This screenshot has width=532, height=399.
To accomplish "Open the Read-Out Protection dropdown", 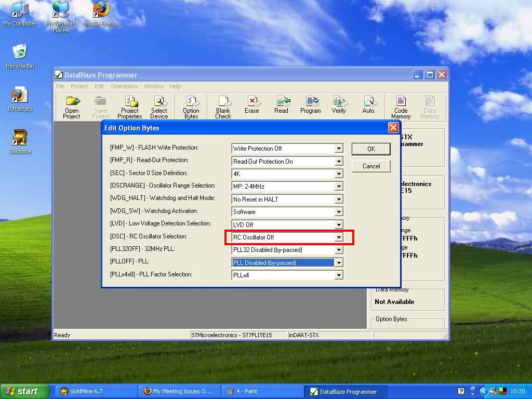I will tap(339, 162).
